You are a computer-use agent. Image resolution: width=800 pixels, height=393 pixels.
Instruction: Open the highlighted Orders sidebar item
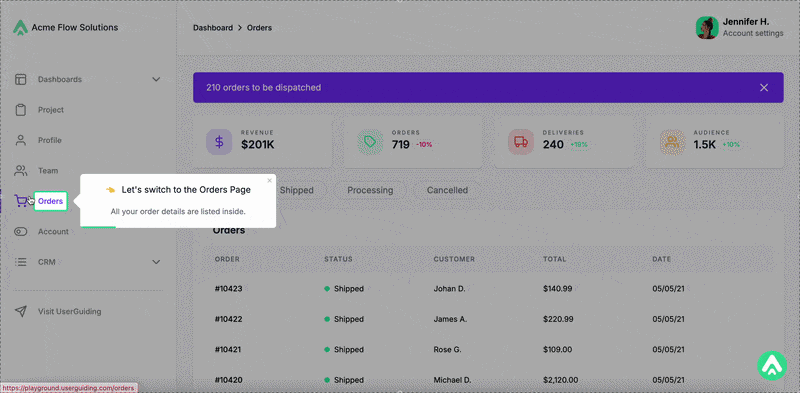coord(51,201)
